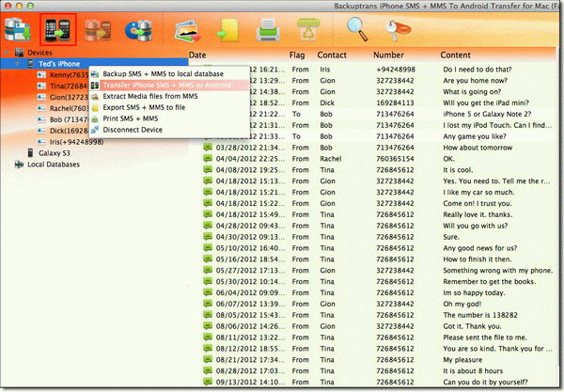Select message "Really love it. thanks."
Image resolution: width=564 pixels, height=392 pixels.
coord(478,214)
